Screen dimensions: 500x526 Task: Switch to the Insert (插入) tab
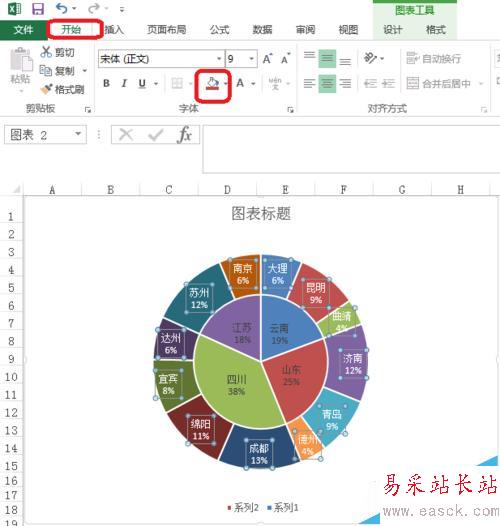tap(114, 30)
